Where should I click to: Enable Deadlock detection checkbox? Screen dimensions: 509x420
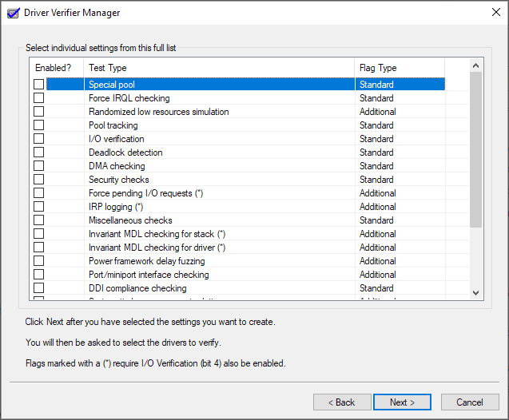click(38, 153)
